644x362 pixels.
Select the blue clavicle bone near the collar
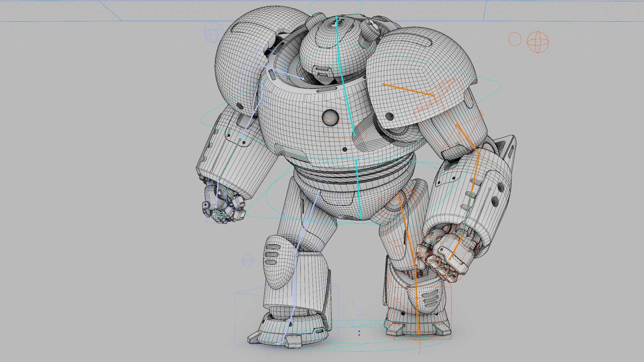click(x=283, y=72)
